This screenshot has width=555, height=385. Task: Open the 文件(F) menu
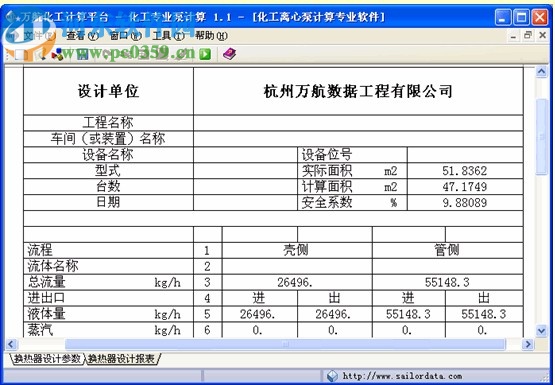click(40, 36)
